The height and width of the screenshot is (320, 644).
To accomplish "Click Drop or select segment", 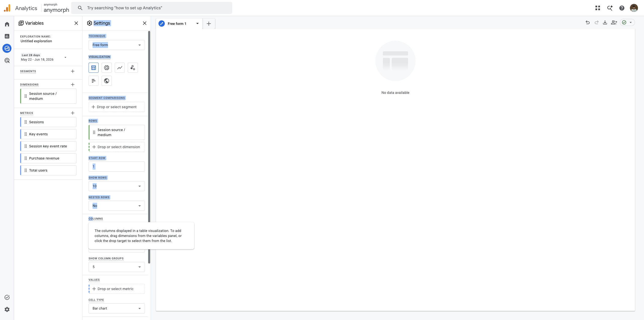I will (x=117, y=107).
